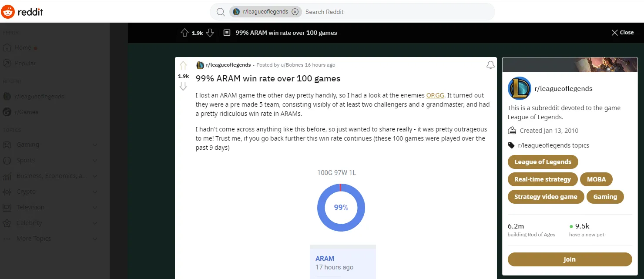Toggle the post notification bell
The image size is (644, 279).
490,65
